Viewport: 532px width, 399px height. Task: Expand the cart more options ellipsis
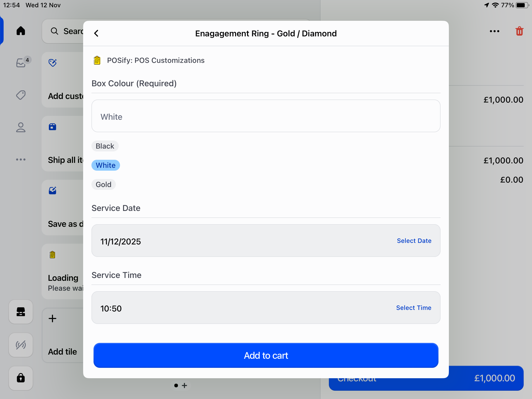pos(494,31)
